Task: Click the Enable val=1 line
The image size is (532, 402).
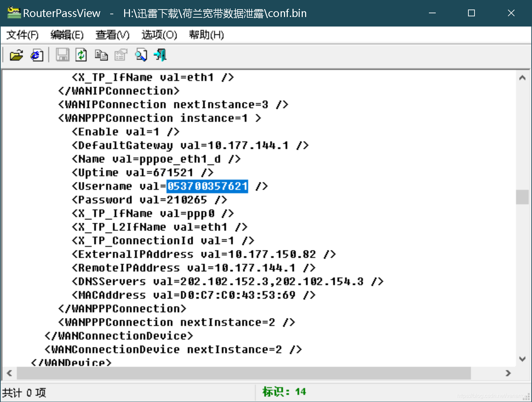Action: pos(126,132)
